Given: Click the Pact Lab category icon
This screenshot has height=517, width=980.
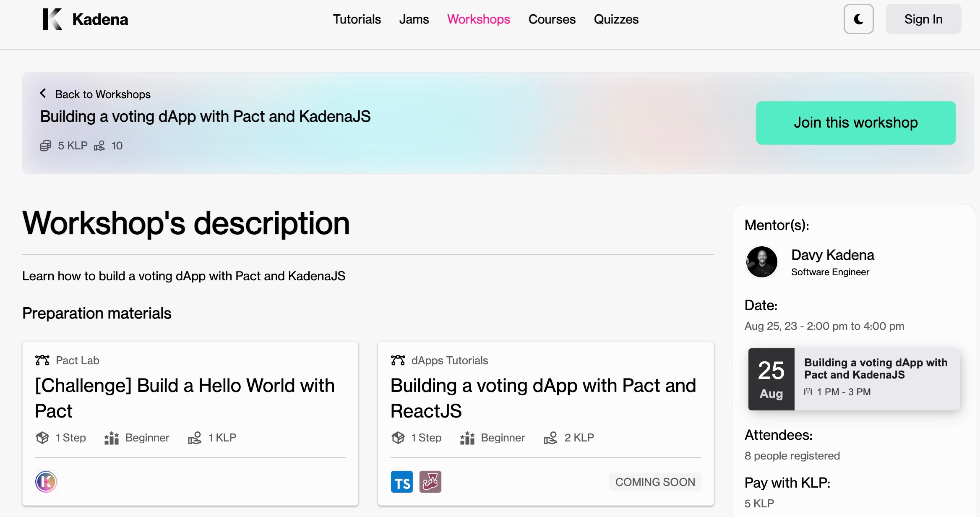Looking at the screenshot, I should click(x=42, y=360).
